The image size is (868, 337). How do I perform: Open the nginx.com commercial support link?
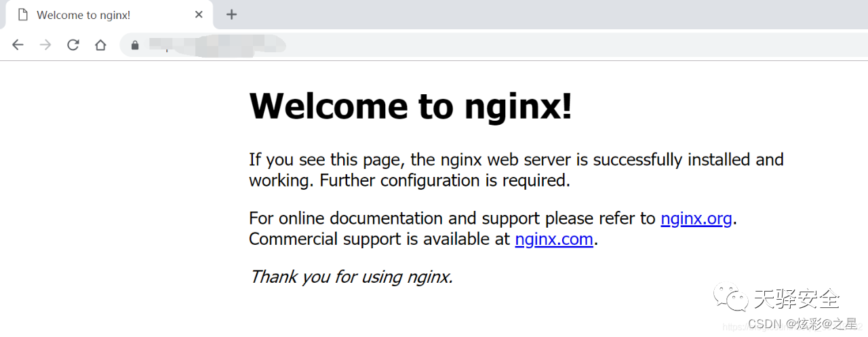click(554, 239)
